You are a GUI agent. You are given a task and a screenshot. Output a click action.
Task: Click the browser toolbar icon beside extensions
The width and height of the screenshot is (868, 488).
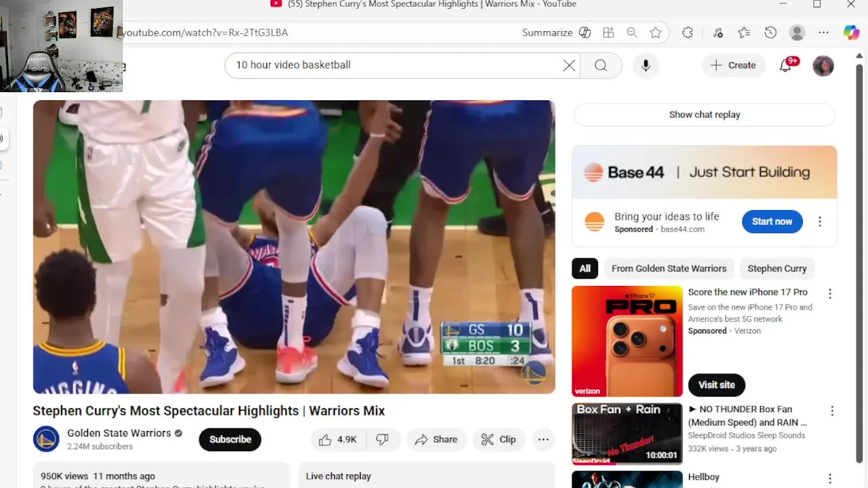(x=717, y=33)
